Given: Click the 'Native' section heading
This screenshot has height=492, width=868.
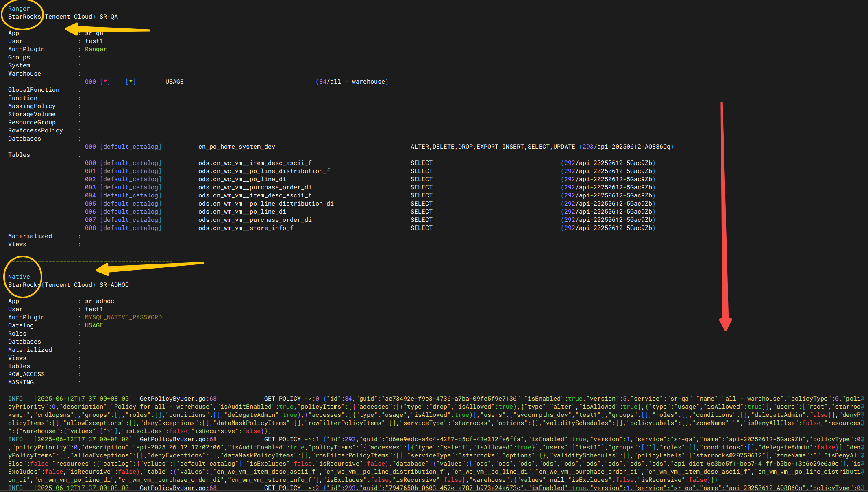Looking at the screenshot, I should [x=19, y=277].
